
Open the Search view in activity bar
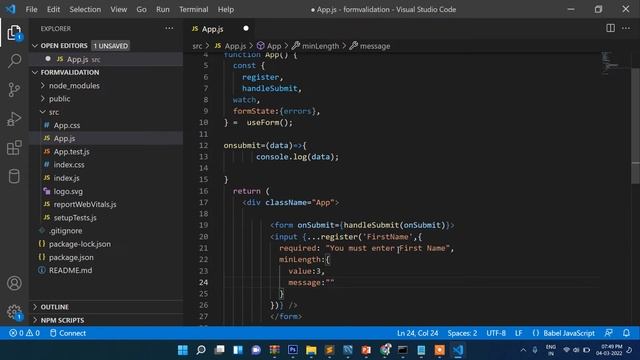point(14,61)
